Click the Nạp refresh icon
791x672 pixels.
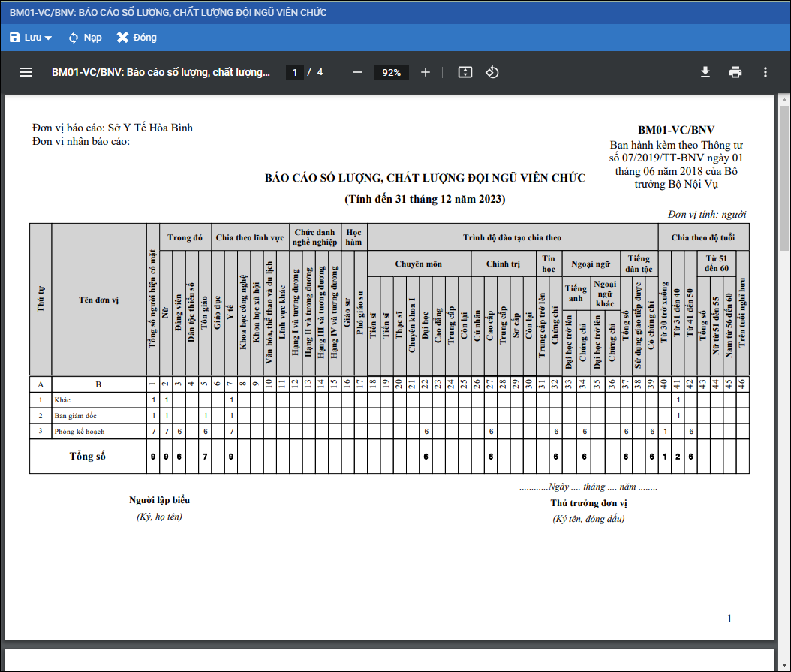(74, 38)
